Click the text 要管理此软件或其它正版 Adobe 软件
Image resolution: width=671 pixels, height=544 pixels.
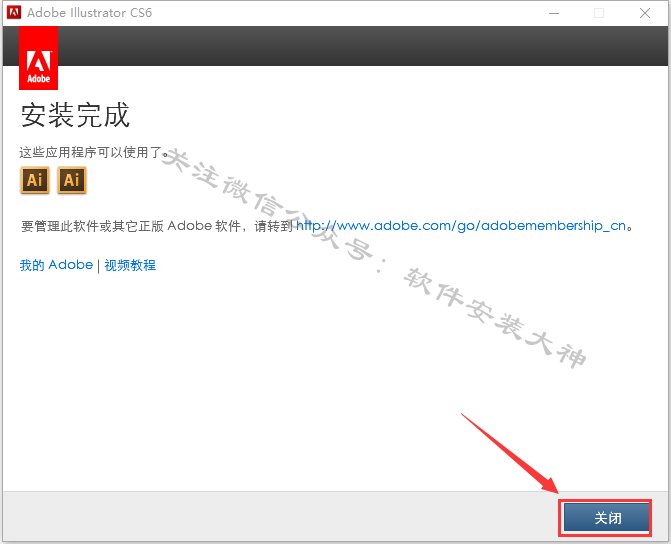click(x=131, y=226)
